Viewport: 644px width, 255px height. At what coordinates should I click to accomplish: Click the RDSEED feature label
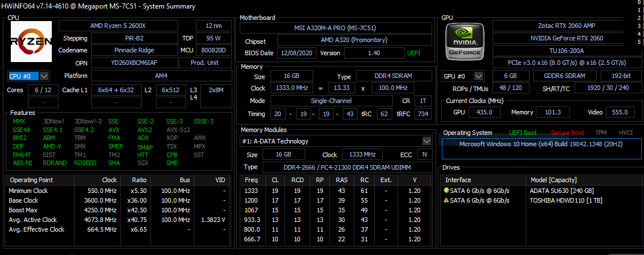click(x=85, y=163)
